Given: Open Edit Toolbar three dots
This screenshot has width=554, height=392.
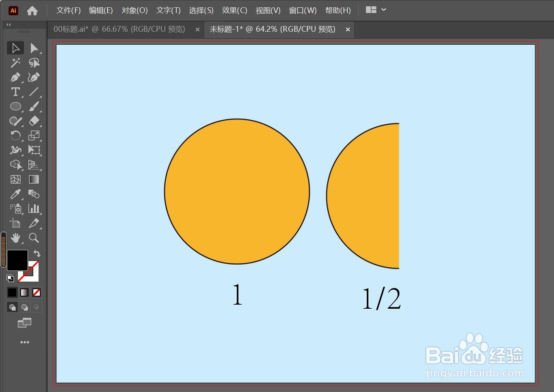Looking at the screenshot, I should point(25,342).
